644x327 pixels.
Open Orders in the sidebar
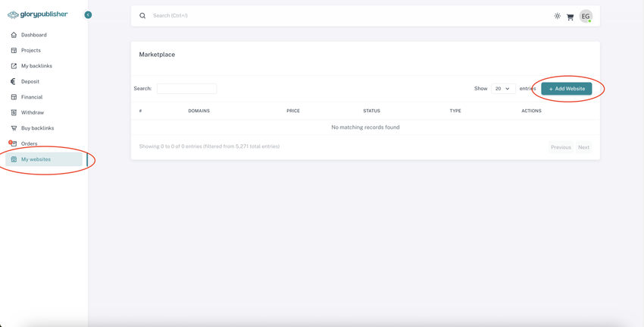[x=29, y=143]
